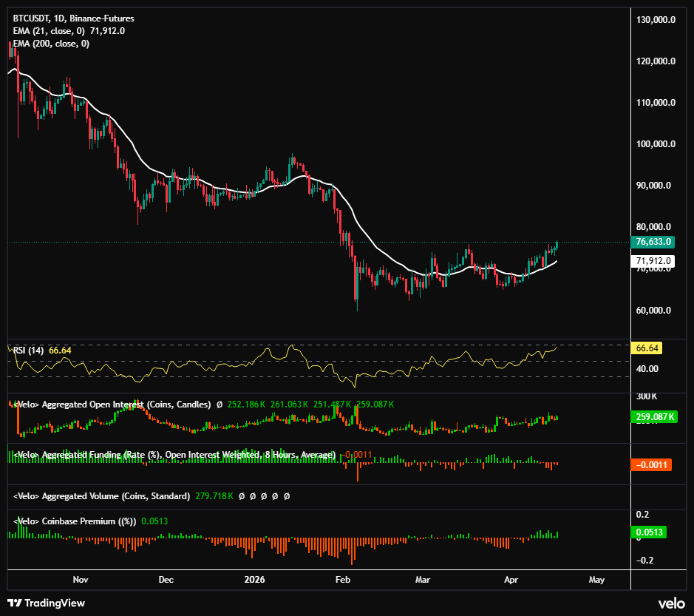Click the Apr marker on the time axis
This screenshot has height=616, width=694.
click(511, 579)
